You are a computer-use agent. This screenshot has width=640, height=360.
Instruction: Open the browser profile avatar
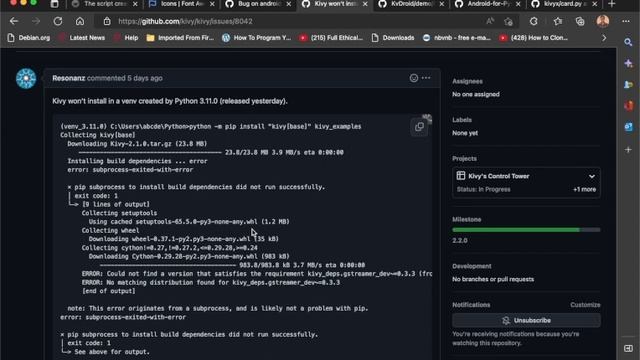coord(603,21)
